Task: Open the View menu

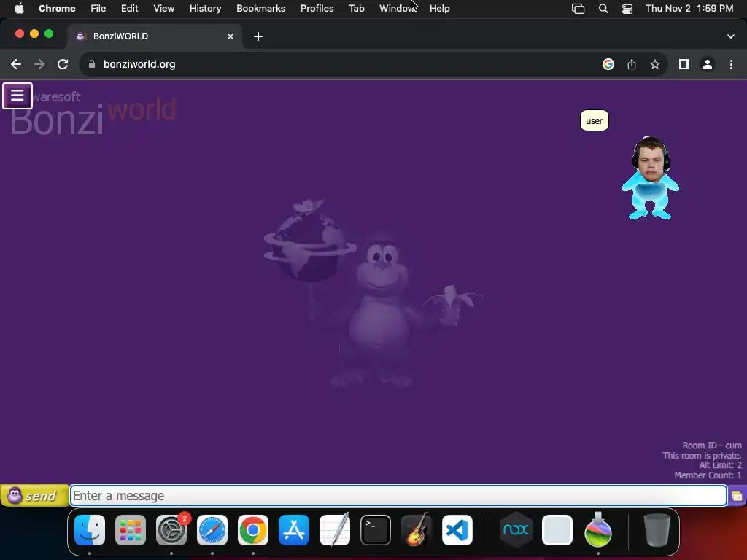Action: pyautogui.click(x=164, y=9)
